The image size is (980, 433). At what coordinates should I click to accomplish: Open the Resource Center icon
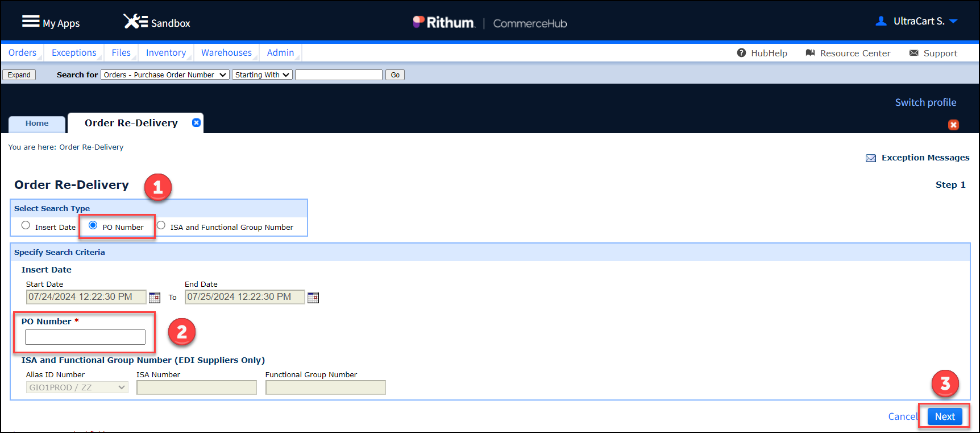click(811, 53)
